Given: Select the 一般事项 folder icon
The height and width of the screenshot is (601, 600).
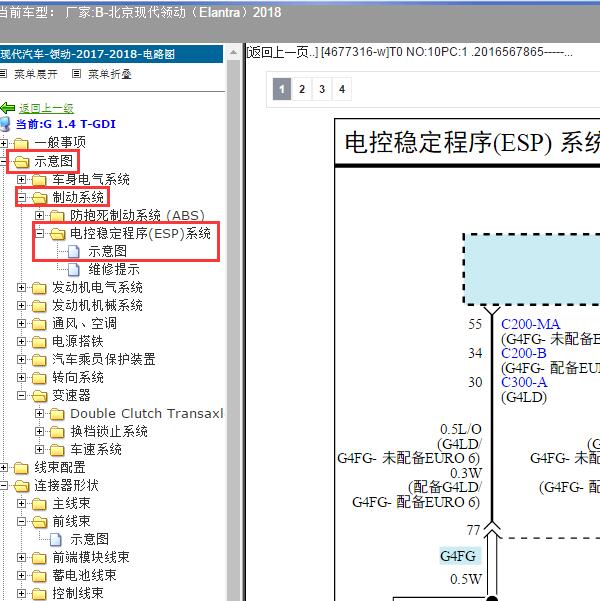Looking at the screenshot, I should click(x=21, y=144).
